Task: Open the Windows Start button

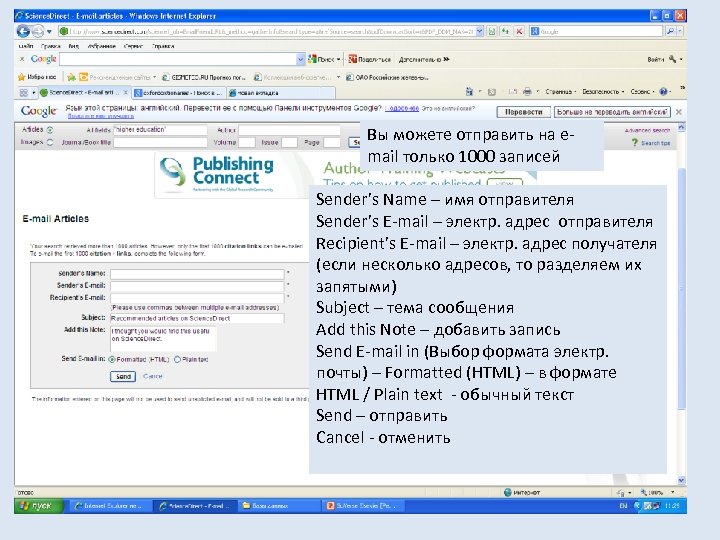Action: pos(38,506)
